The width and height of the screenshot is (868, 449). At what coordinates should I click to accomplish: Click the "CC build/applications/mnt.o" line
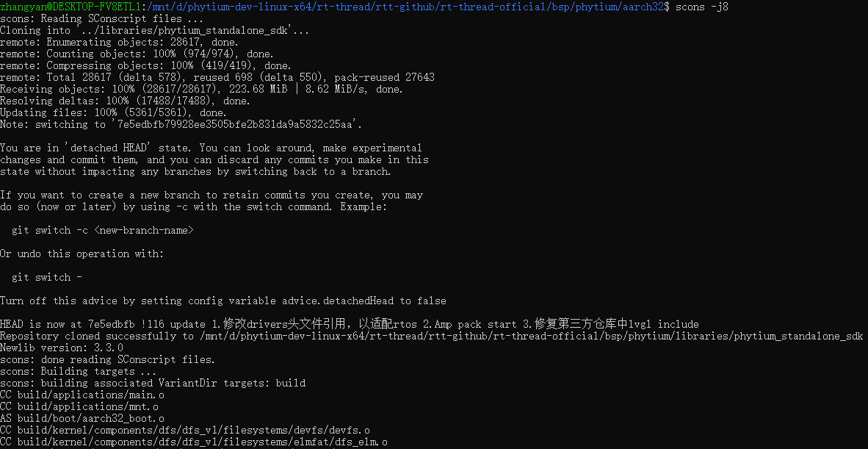pyautogui.click(x=79, y=406)
